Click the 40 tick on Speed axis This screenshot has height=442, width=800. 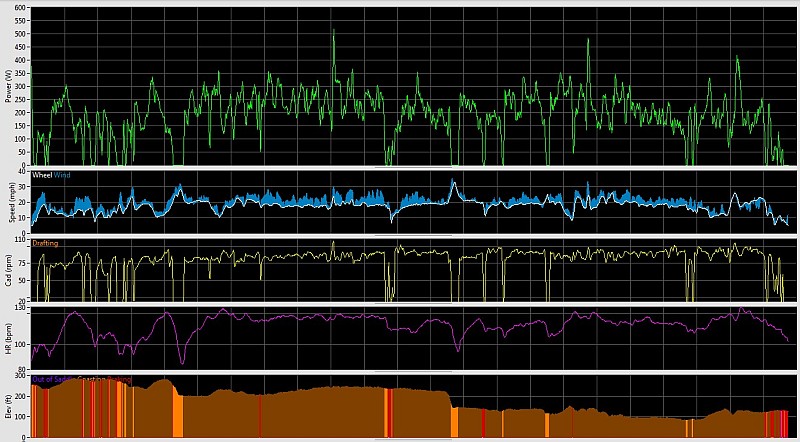pyautogui.click(x=23, y=172)
